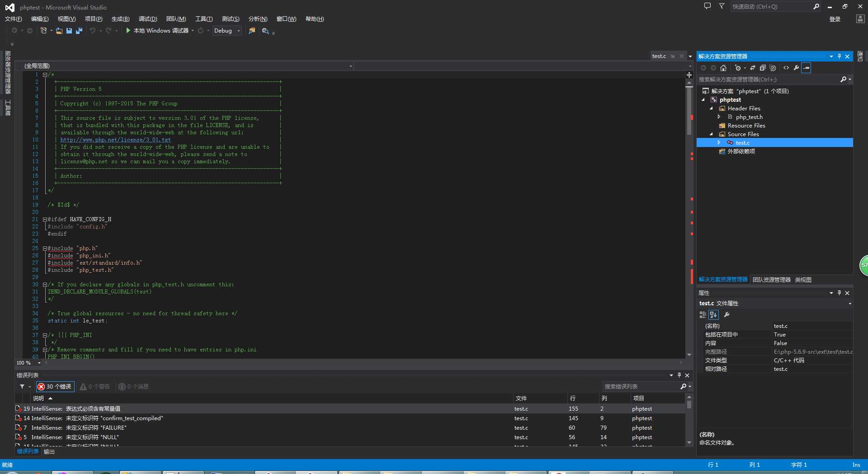Click View Code icon in Solution Explorer
This screenshot has height=474, width=868.
(786, 68)
